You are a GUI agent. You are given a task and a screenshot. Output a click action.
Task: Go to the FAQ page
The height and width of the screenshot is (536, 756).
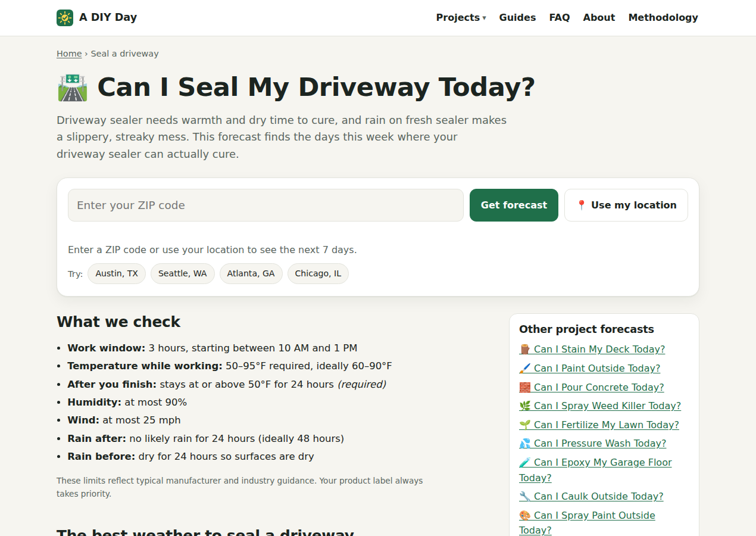click(560, 18)
